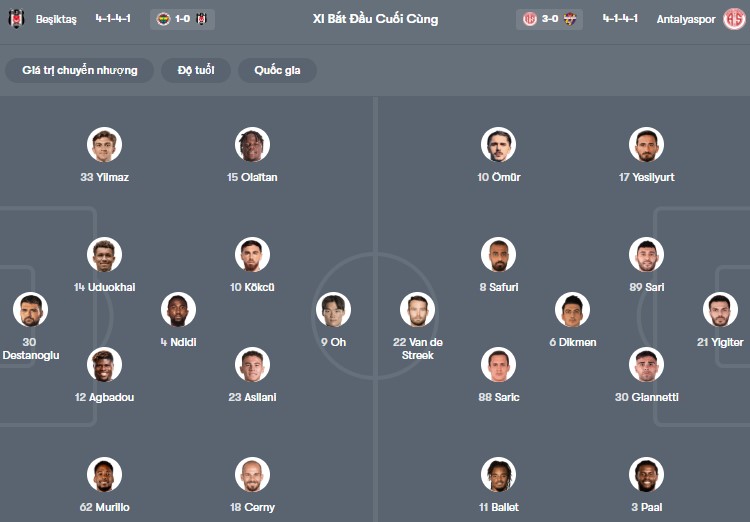Screen dimensions: 750x522
Task: Click the Antalyaspor club crest
Action: (x=733, y=19)
